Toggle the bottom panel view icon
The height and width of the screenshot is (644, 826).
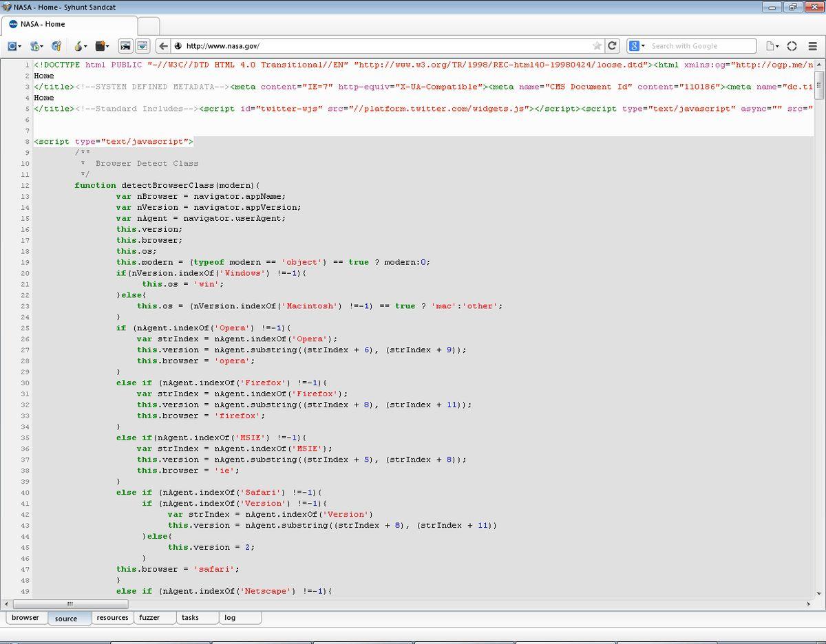(142, 46)
